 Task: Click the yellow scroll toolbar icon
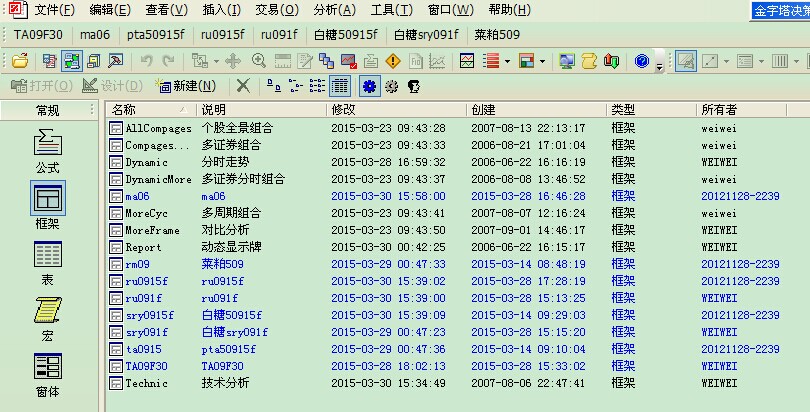coord(589,61)
